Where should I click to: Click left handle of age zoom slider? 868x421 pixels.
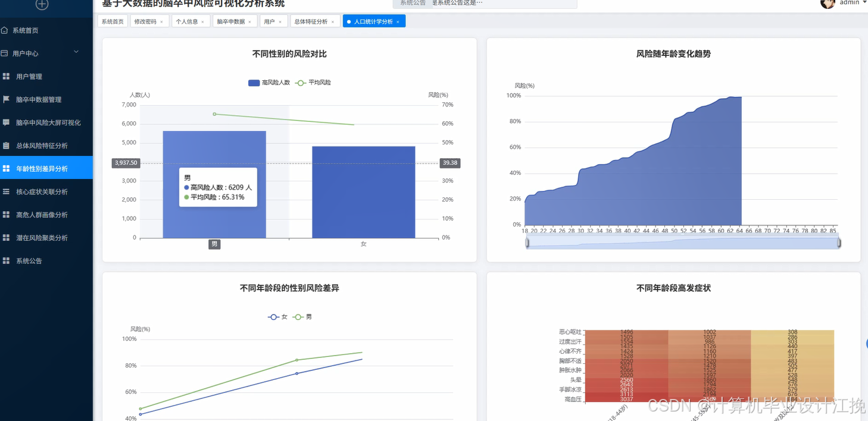[527, 242]
